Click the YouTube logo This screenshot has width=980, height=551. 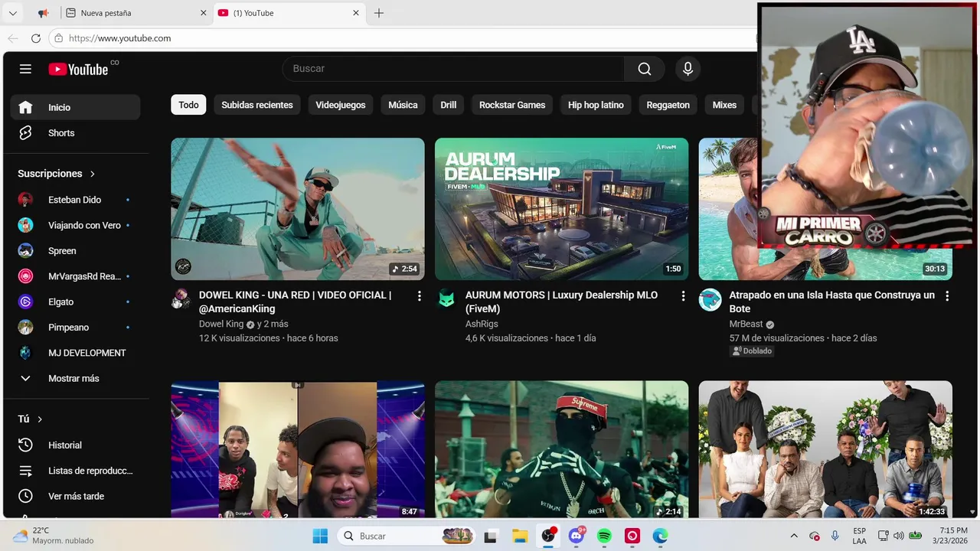[x=78, y=69]
